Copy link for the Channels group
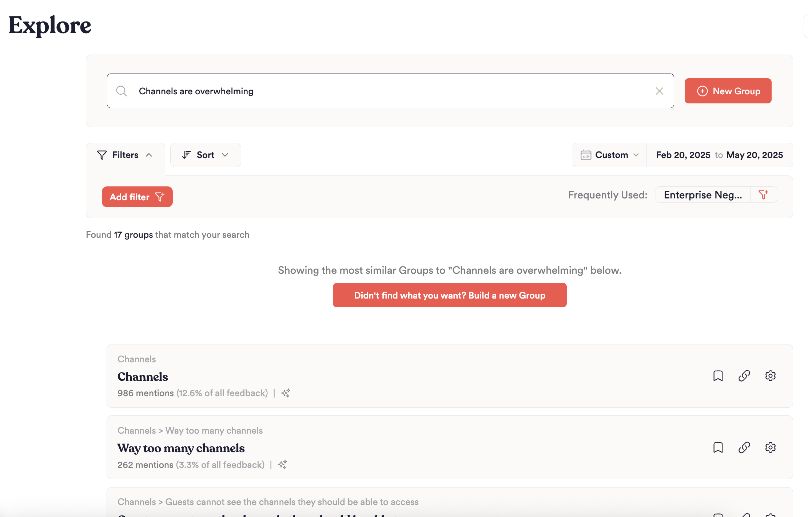Image resolution: width=812 pixels, height=517 pixels. pos(744,376)
